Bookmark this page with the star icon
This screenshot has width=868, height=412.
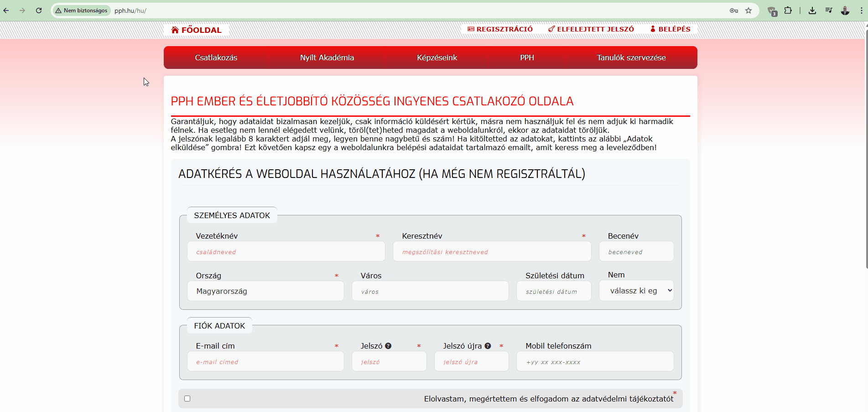pos(748,10)
